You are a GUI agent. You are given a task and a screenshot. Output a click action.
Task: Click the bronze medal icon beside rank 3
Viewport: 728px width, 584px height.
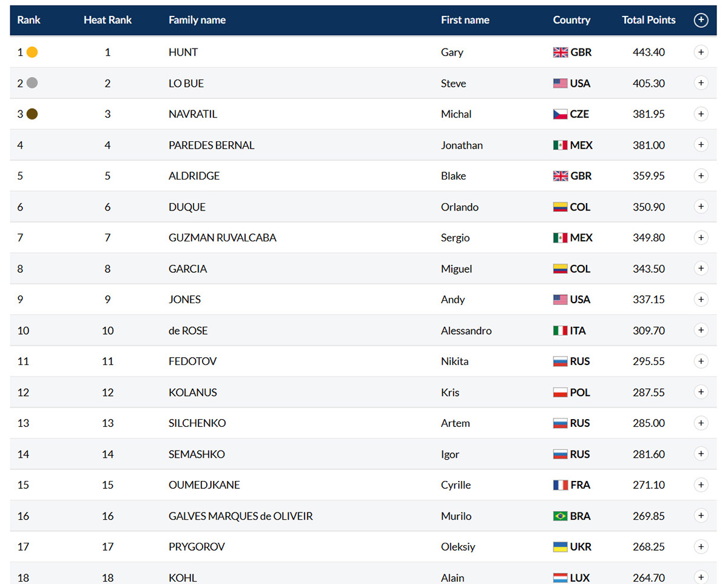coord(32,114)
